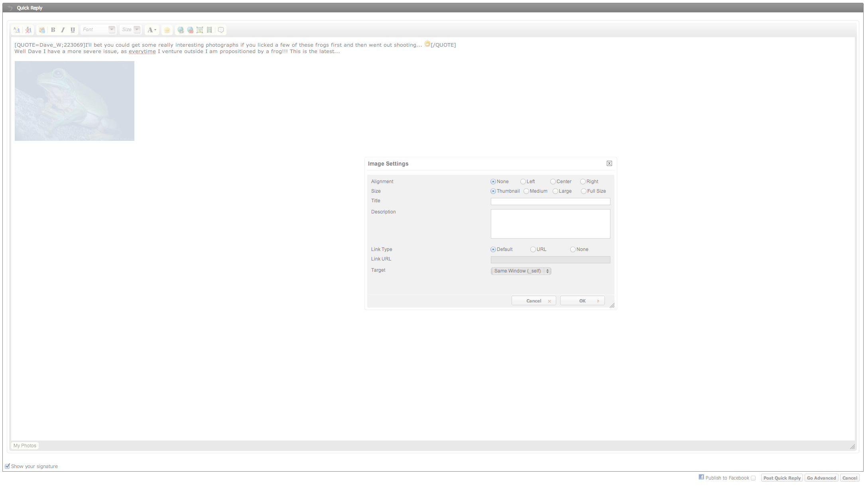Click OK in Image Settings
Screen dimensions: 868x486
click(582, 301)
